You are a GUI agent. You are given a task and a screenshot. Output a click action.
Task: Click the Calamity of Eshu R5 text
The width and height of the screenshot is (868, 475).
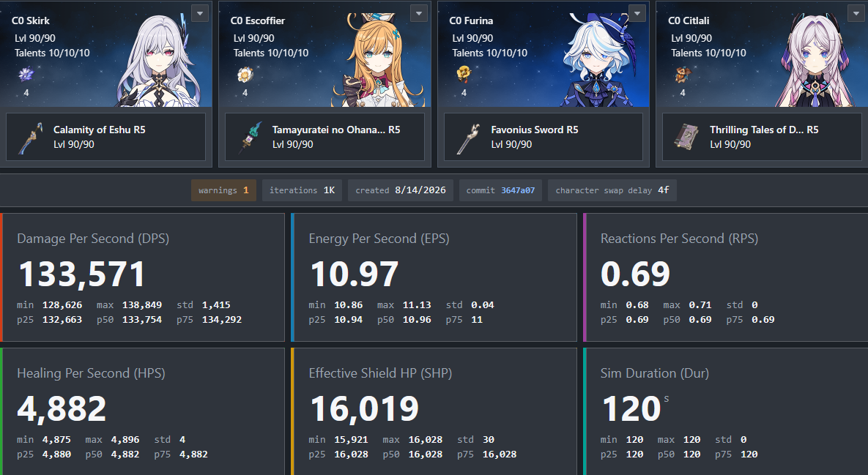100,130
